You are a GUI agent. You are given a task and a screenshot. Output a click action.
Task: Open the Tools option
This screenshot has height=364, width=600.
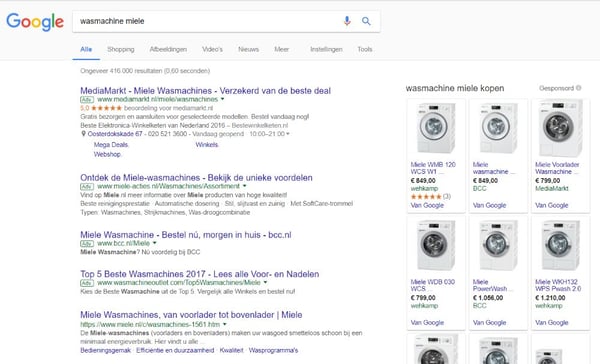click(365, 49)
